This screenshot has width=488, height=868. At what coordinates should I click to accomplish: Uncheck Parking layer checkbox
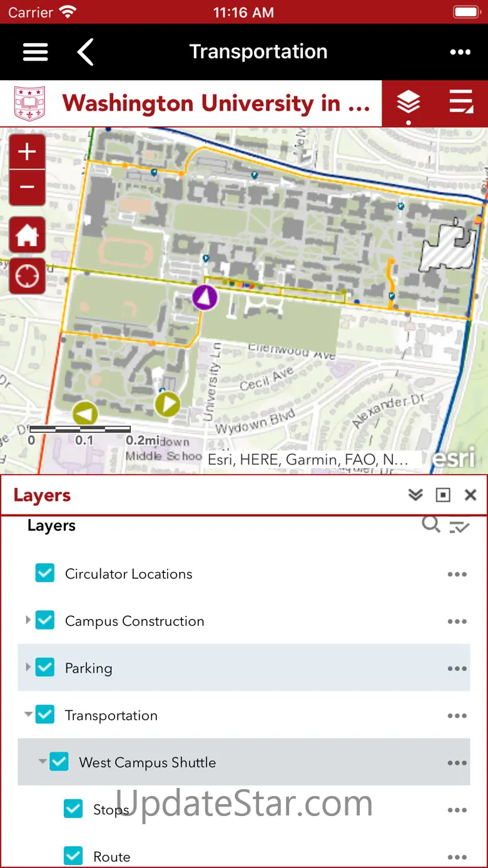click(45, 667)
